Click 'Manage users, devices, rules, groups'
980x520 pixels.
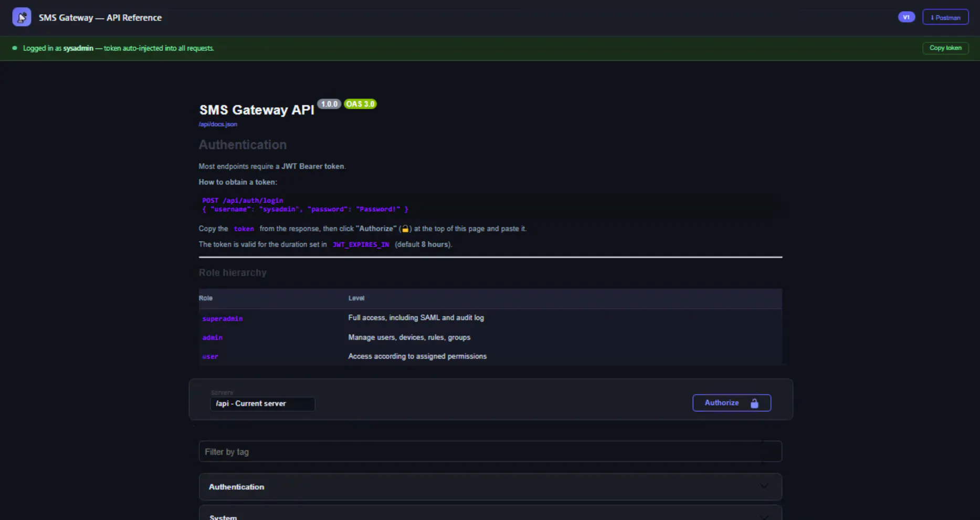click(409, 338)
